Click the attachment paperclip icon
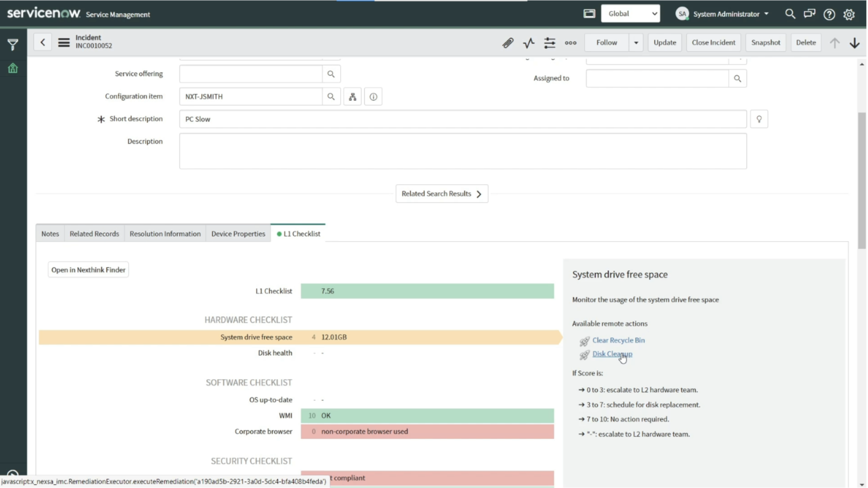Viewport: 868px width, 488px height. tap(508, 42)
